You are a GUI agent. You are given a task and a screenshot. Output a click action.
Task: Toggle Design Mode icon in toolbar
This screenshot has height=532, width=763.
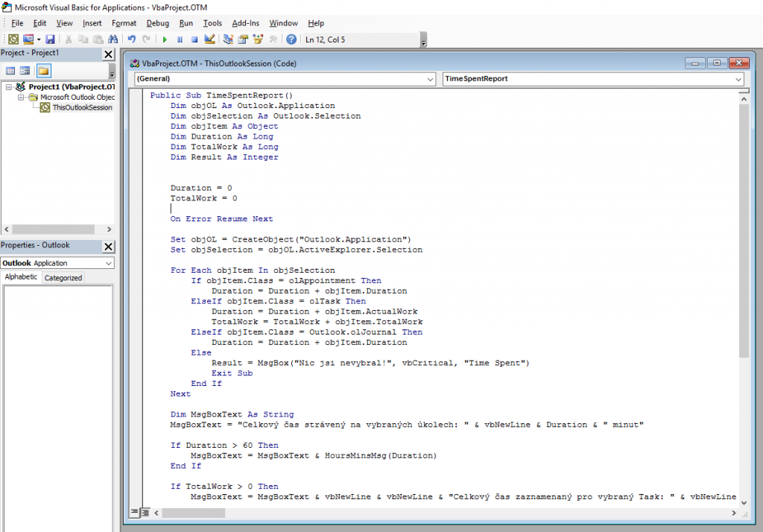coord(209,39)
